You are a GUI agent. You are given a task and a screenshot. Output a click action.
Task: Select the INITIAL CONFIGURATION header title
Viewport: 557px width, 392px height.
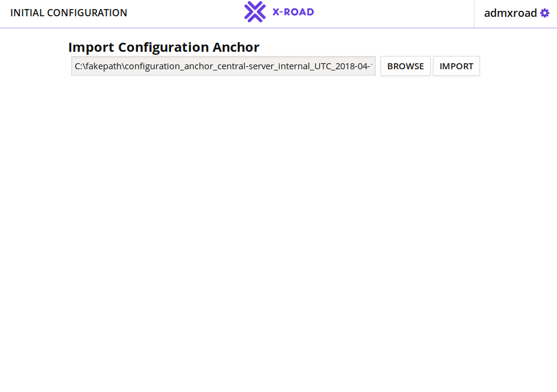click(x=69, y=13)
